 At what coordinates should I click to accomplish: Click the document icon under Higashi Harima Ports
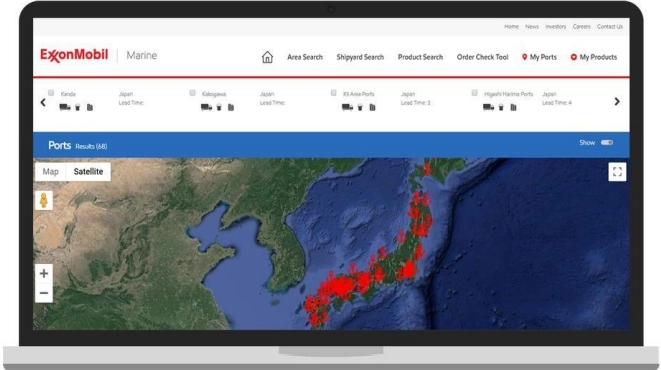(513, 107)
